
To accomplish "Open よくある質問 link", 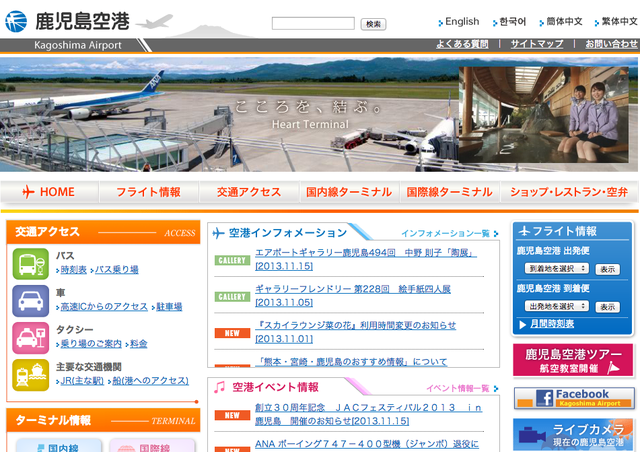I will 462,44.
